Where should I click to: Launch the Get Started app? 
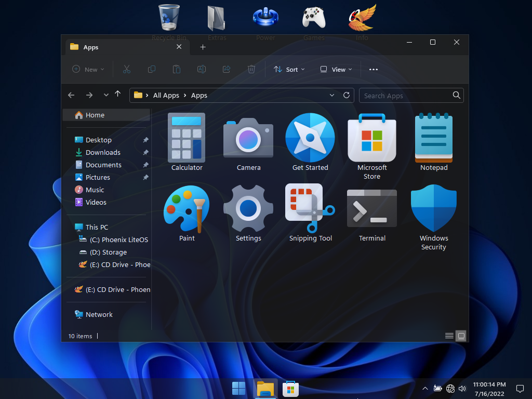click(x=310, y=138)
